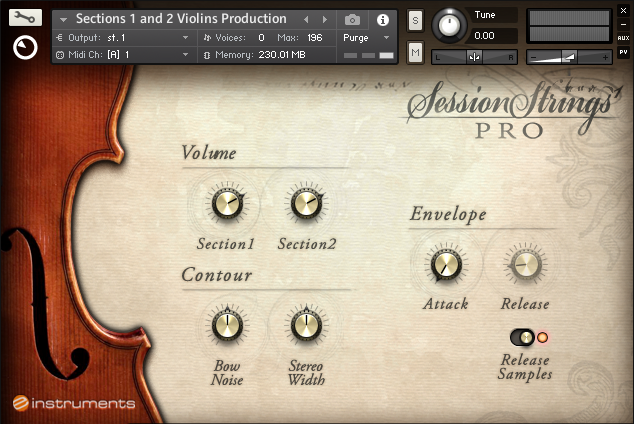The height and width of the screenshot is (424, 634).
Task: Click the voices note icon
Action: pyautogui.click(x=207, y=38)
